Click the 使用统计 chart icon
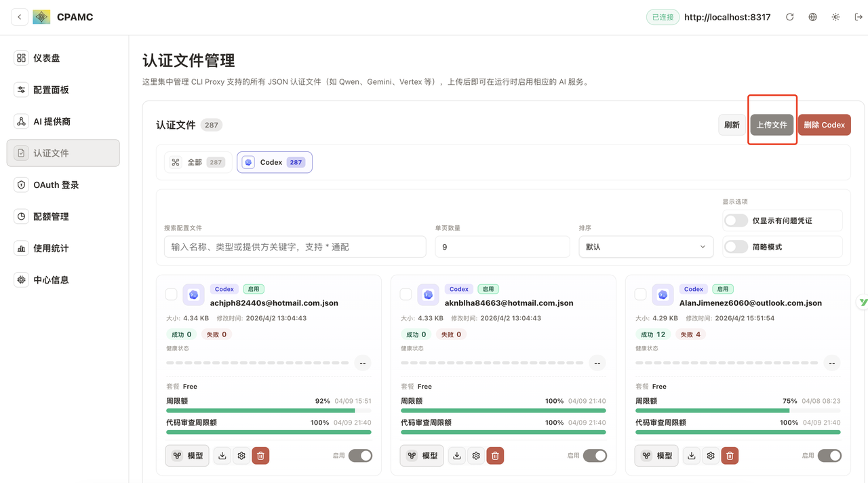Image resolution: width=868 pixels, height=483 pixels. 21,248
